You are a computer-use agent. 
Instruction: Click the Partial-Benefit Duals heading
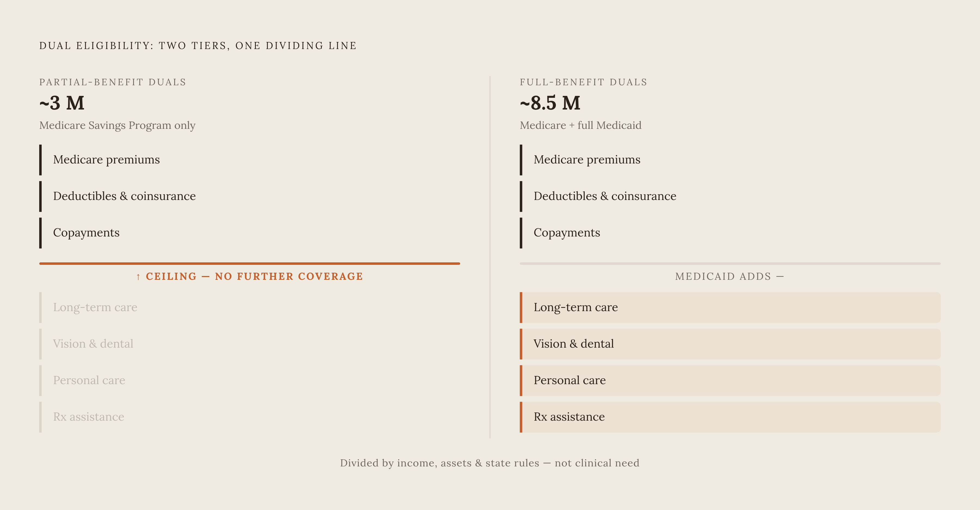pos(113,82)
